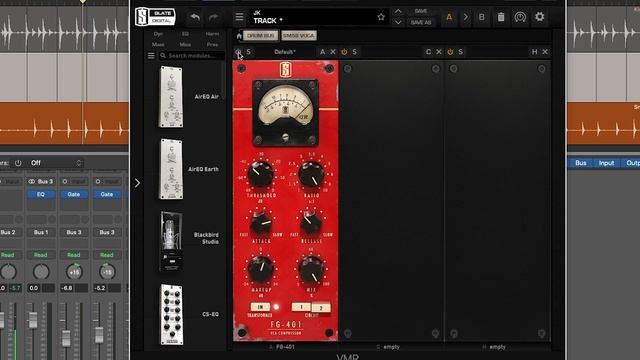Open the module list view menu

[x=151, y=56]
